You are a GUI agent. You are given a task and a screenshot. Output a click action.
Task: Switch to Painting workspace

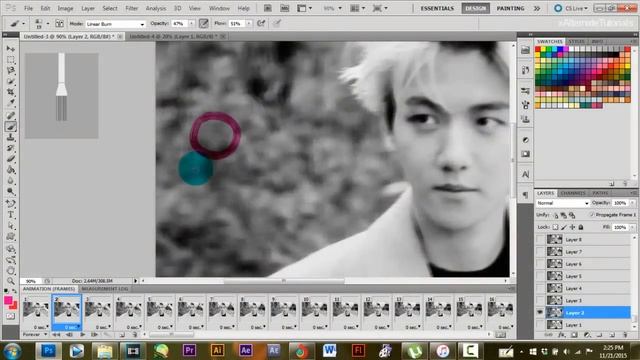510,8
